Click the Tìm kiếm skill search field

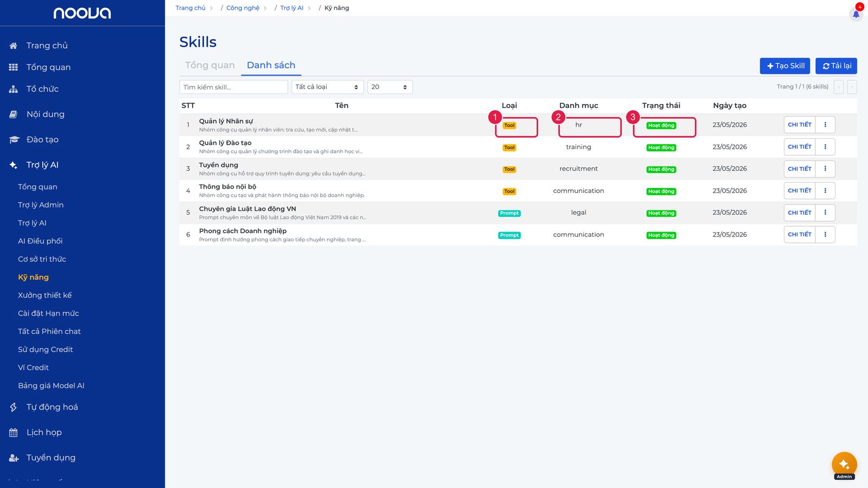(234, 87)
